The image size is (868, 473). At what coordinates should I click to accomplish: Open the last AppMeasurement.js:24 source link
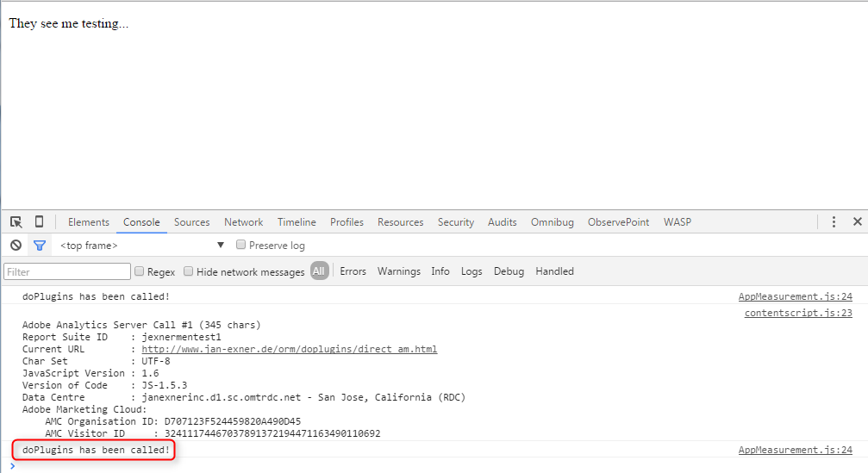pos(795,451)
